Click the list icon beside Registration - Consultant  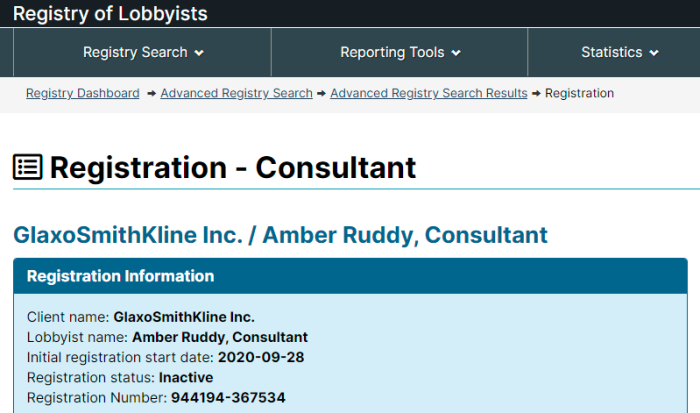pos(28,167)
